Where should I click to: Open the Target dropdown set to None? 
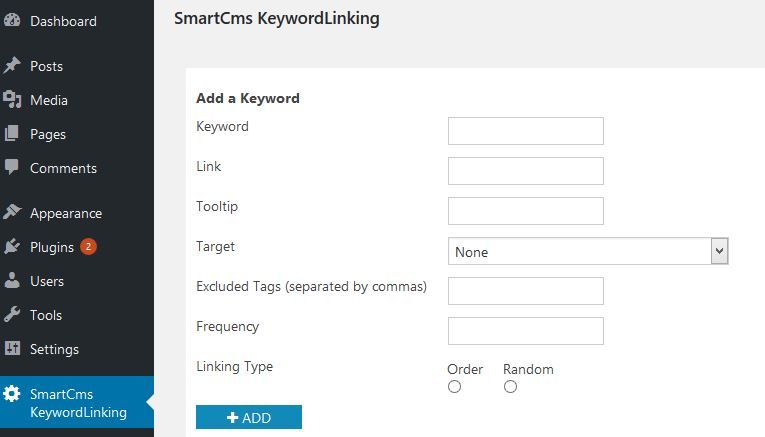click(588, 252)
